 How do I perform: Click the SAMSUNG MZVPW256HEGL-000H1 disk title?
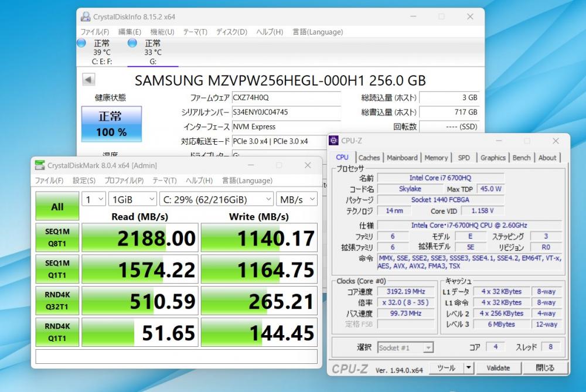(x=280, y=80)
